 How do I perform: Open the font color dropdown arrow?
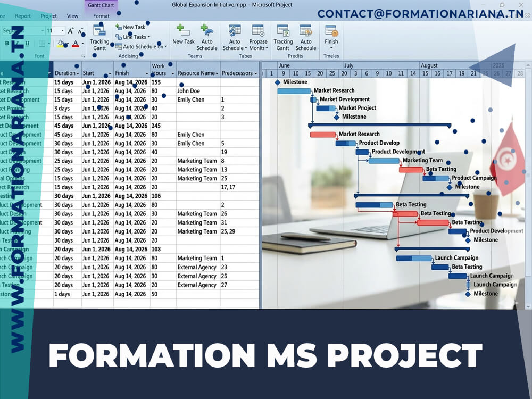click(x=82, y=44)
